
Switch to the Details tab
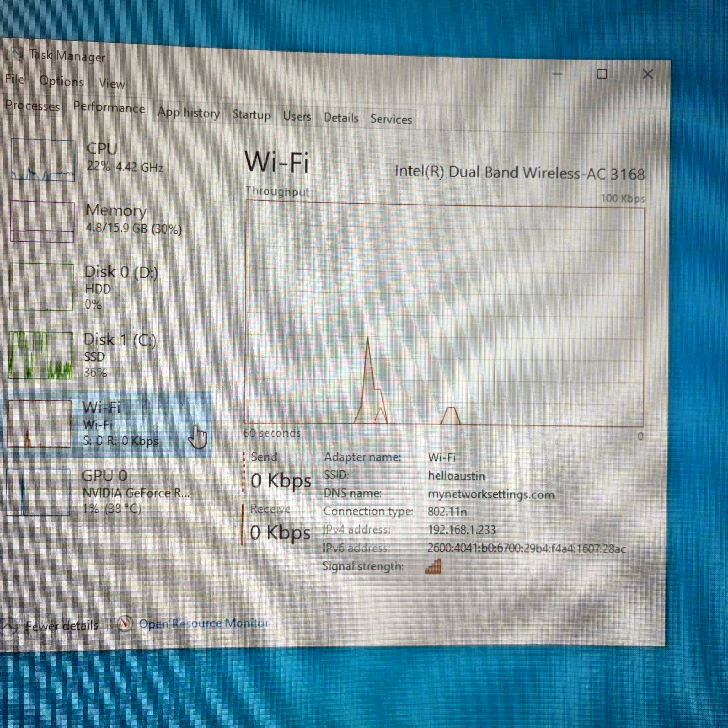[341, 118]
